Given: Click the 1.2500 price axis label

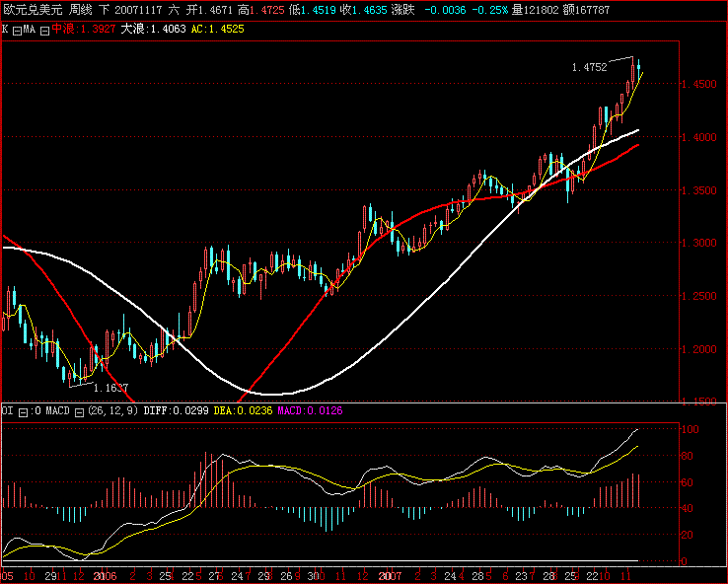Looking at the screenshot, I should click(x=698, y=296).
